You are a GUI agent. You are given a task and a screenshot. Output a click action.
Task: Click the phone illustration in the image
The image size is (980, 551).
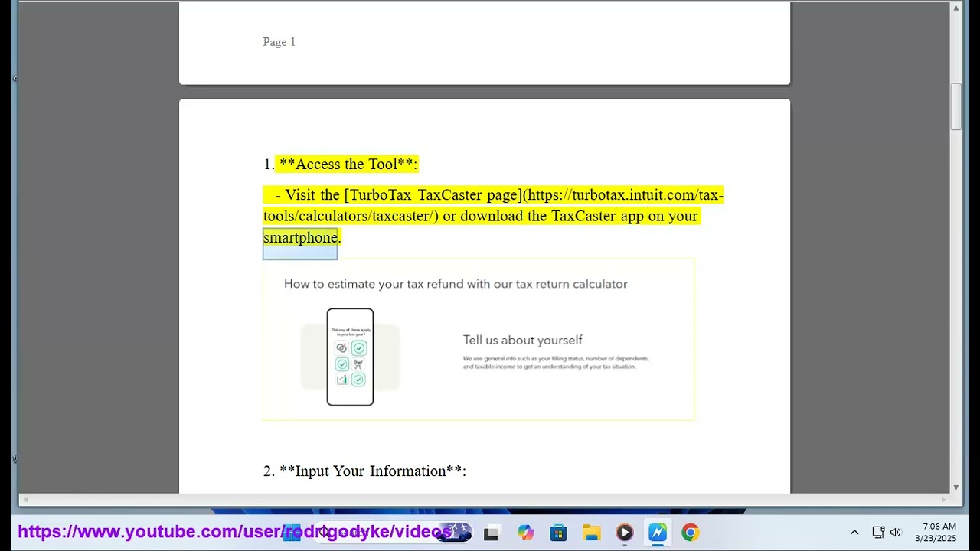350,357
